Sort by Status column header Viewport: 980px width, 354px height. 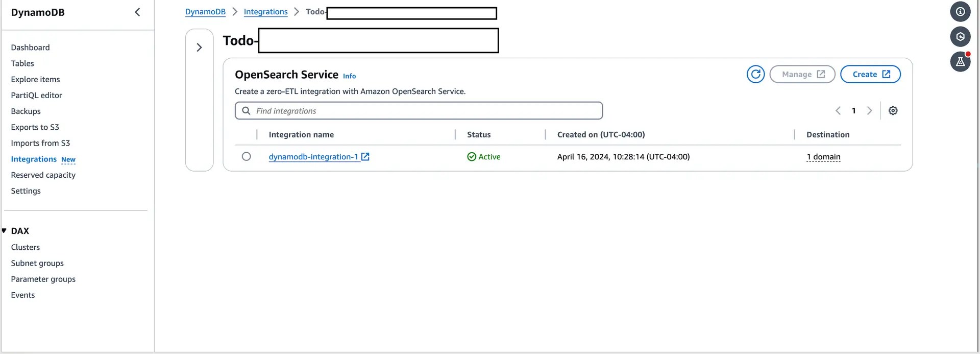click(479, 134)
